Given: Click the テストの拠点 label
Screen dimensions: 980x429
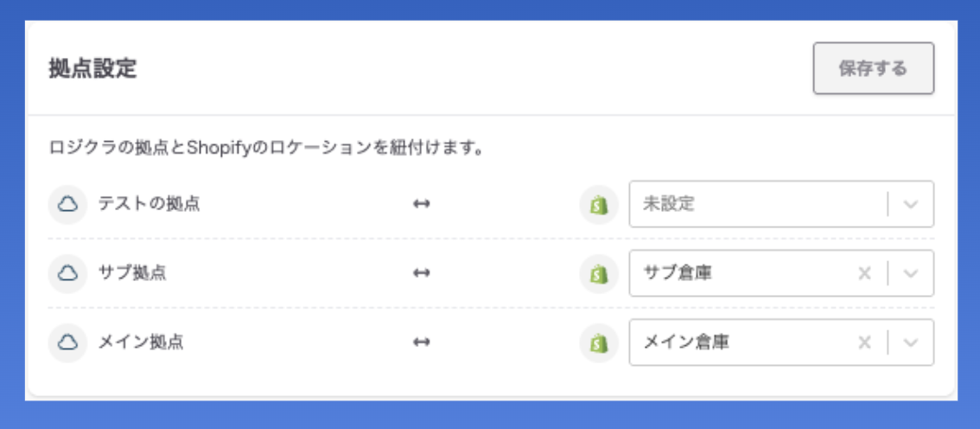Looking at the screenshot, I should [150, 204].
